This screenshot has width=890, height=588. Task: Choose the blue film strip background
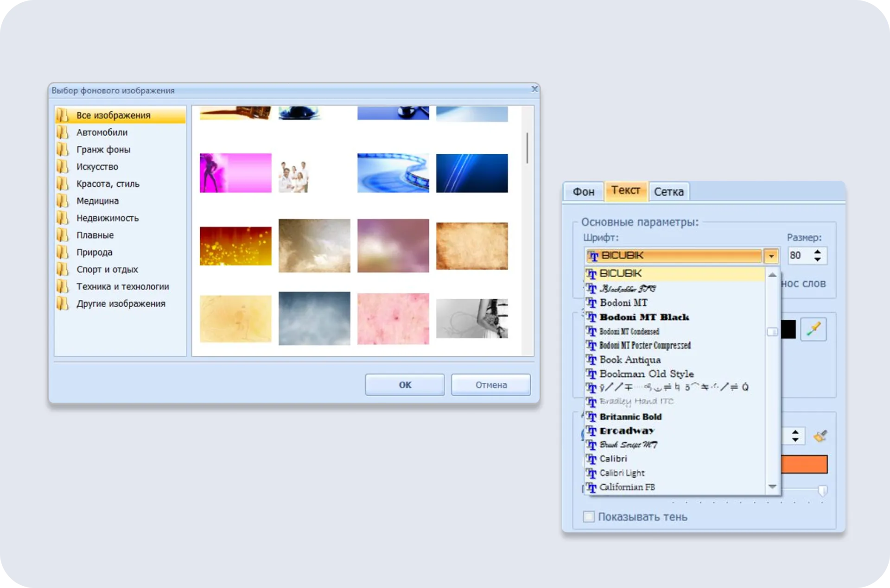(x=393, y=173)
